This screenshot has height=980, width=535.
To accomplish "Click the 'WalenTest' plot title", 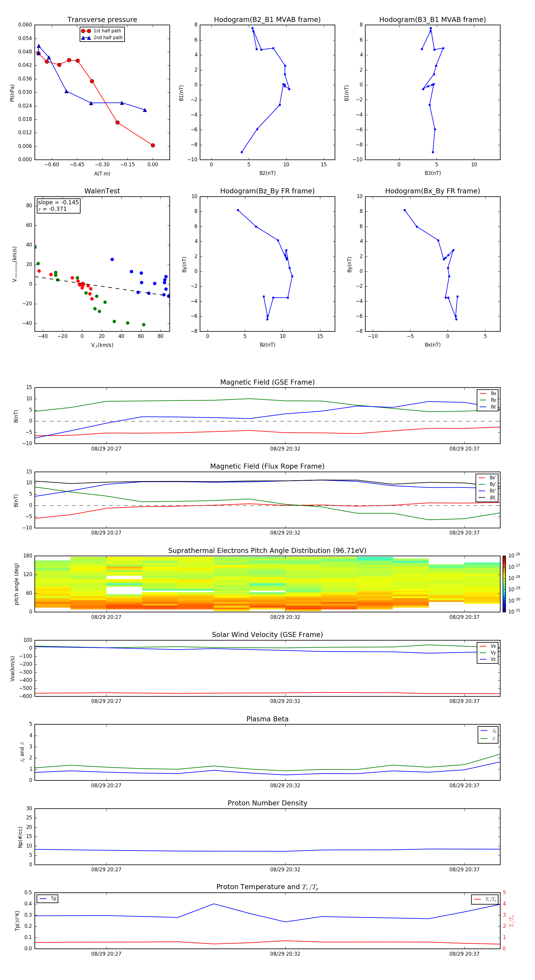I will 102,191.
